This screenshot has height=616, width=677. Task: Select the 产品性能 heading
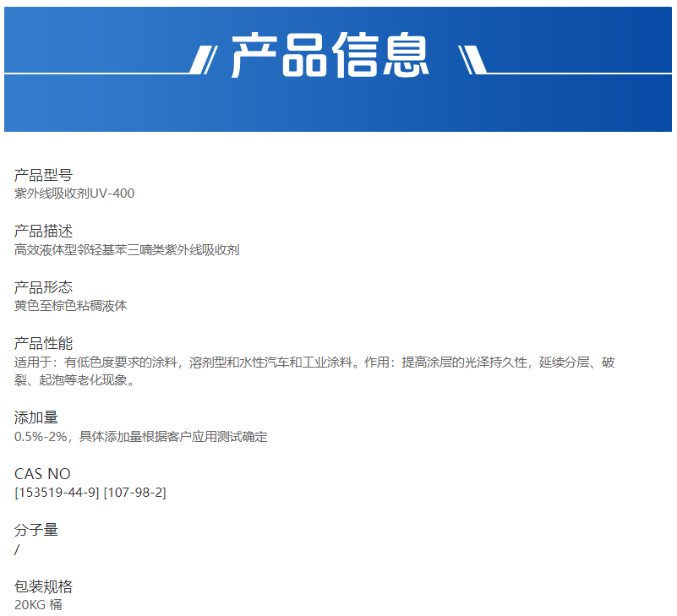[43, 343]
